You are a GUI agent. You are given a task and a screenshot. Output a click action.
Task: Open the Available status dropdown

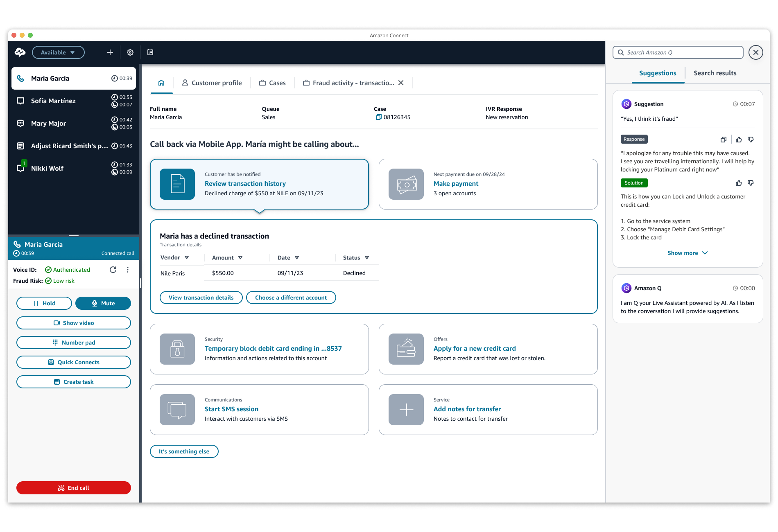(58, 52)
